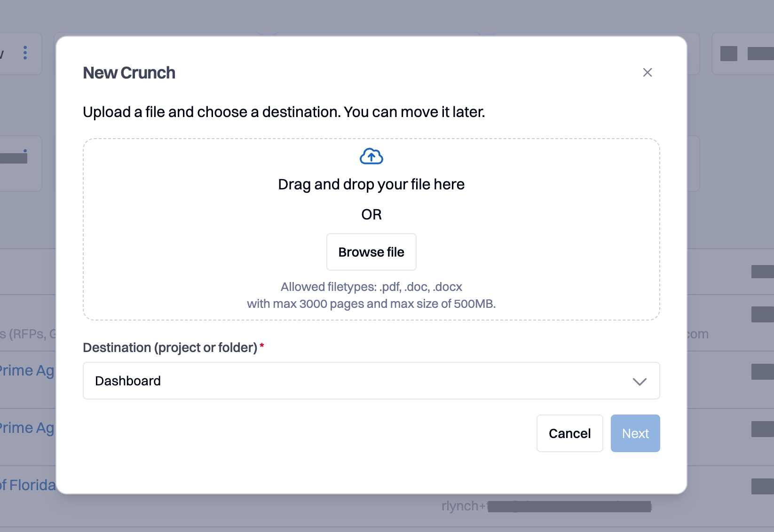Open three-dot menu on background card
Viewport: 774px width, 532px height.
[25, 53]
